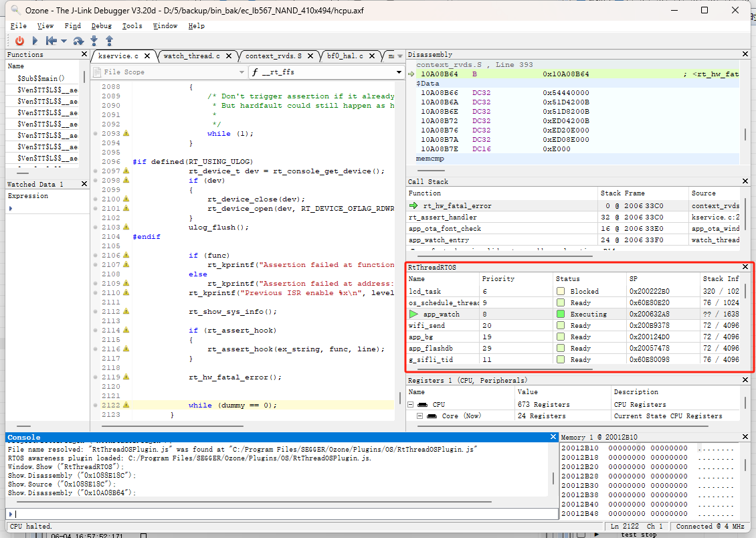Viewport: 756px width, 538px height.
Task: Toggle breakpoint on line 2098
Action: 96,180
